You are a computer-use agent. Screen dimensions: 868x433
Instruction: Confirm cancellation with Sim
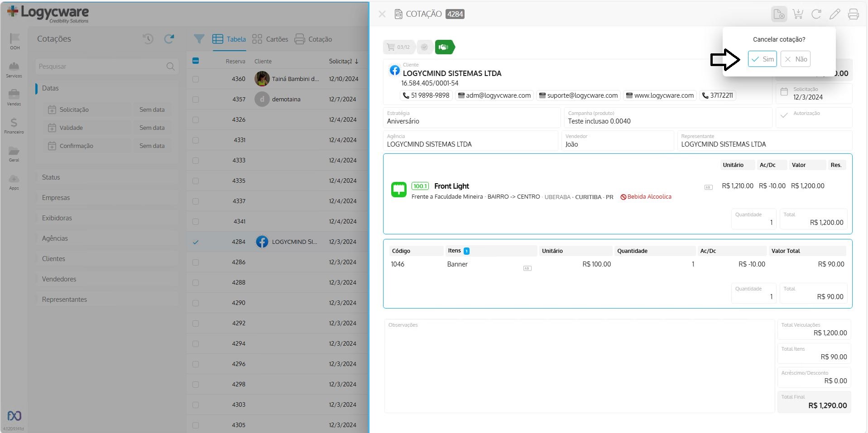tap(762, 59)
